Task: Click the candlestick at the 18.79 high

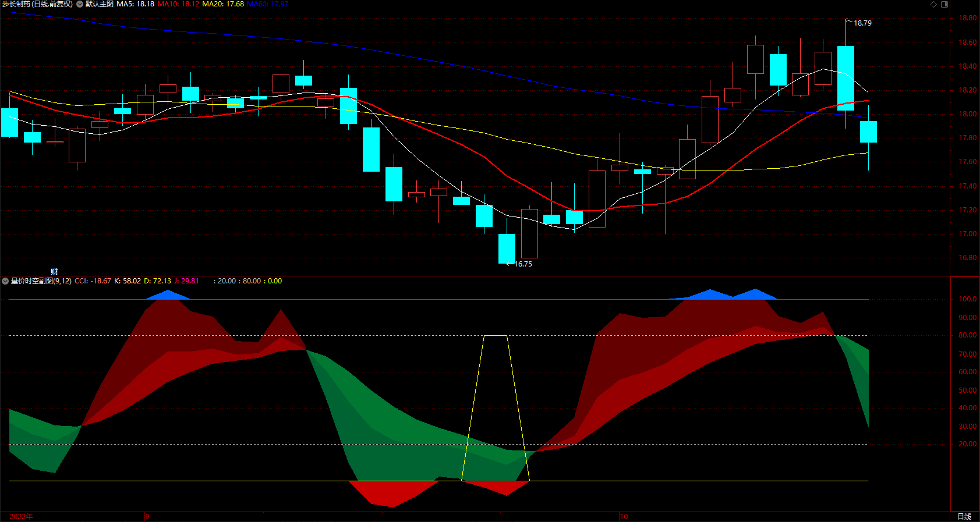Action: 845,78
